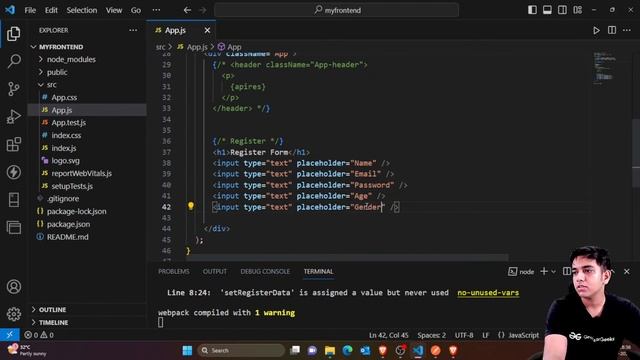Toggle Primary Side Bar layout icon

[x=532, y=10]
